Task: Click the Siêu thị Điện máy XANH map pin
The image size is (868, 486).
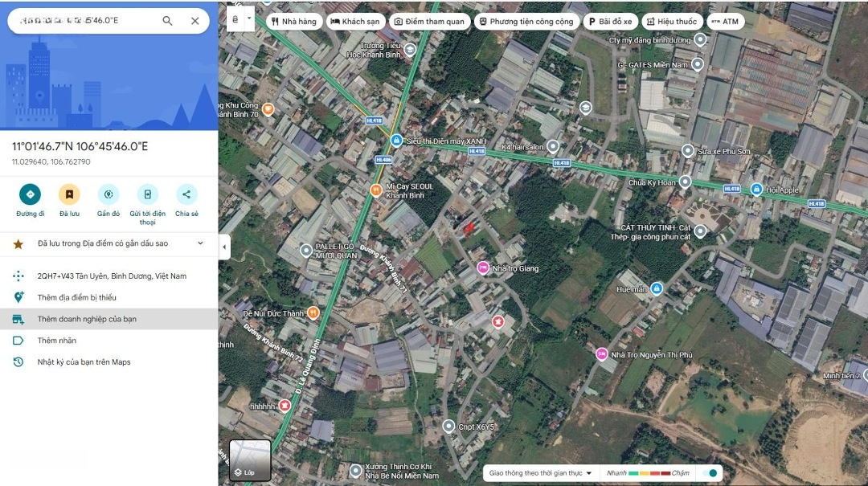Action: [x=396, y=141]
